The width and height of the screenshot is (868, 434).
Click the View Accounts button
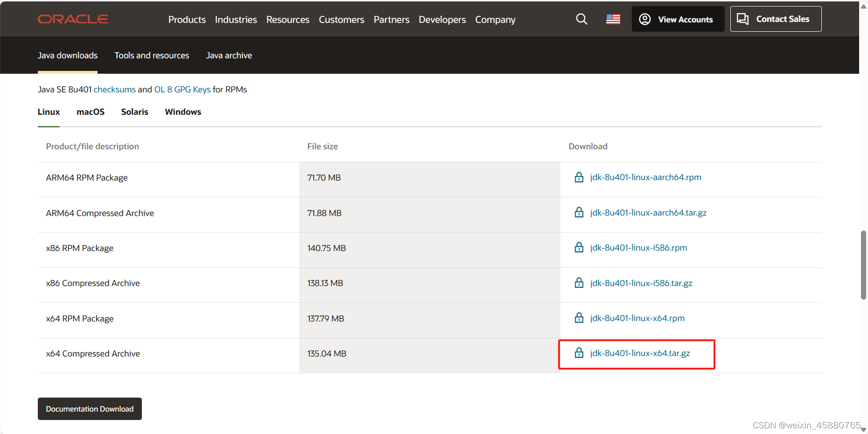coord(678,19)
